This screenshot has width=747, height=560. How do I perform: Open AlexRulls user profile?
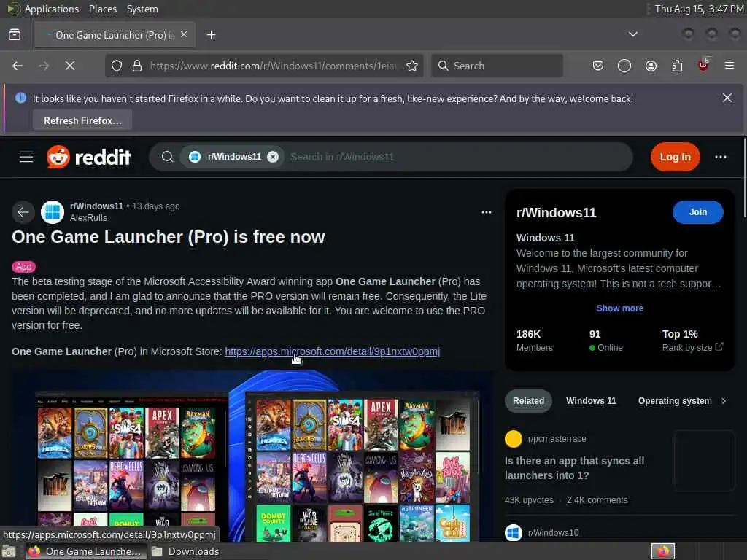coord(88,218)
